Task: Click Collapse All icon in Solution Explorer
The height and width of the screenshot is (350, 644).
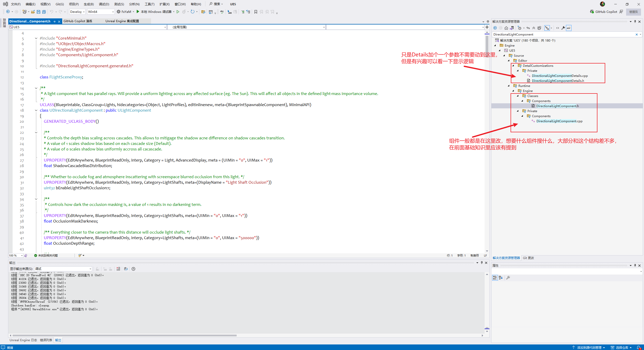Action: point(534,28)
